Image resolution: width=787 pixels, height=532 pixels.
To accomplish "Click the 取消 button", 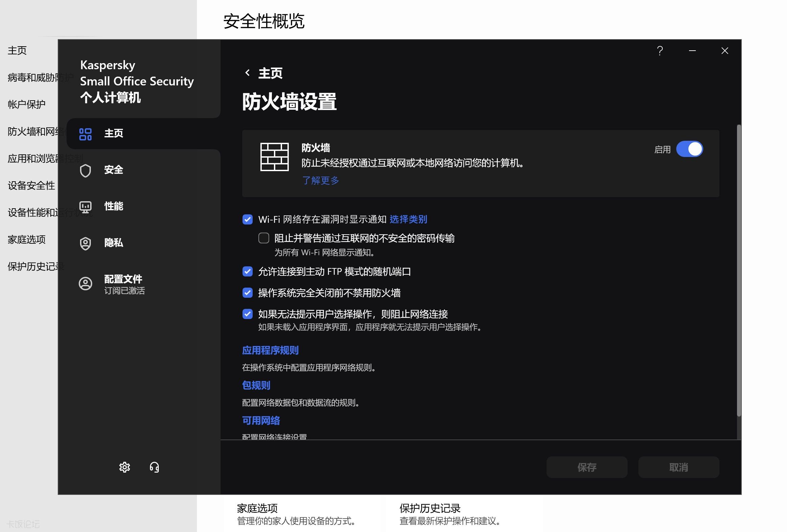I will (x=679, y=467).
